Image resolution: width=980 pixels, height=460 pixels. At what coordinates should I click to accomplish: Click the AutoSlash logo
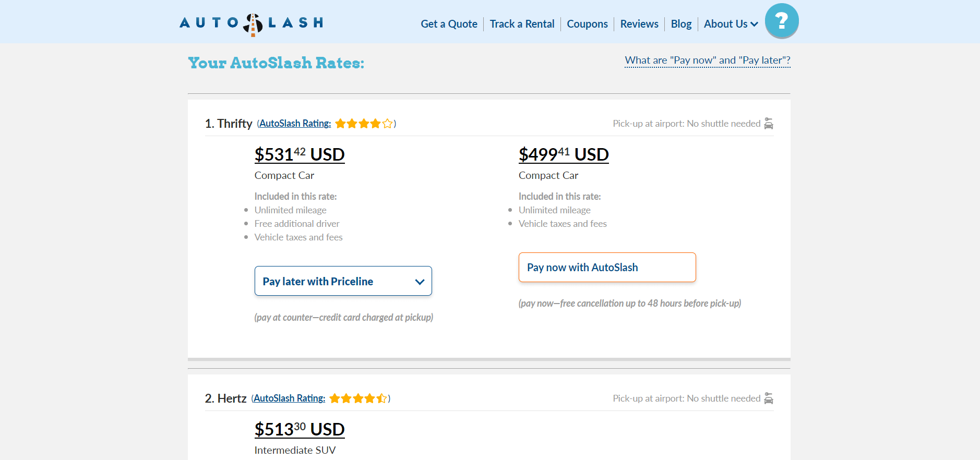251,23
